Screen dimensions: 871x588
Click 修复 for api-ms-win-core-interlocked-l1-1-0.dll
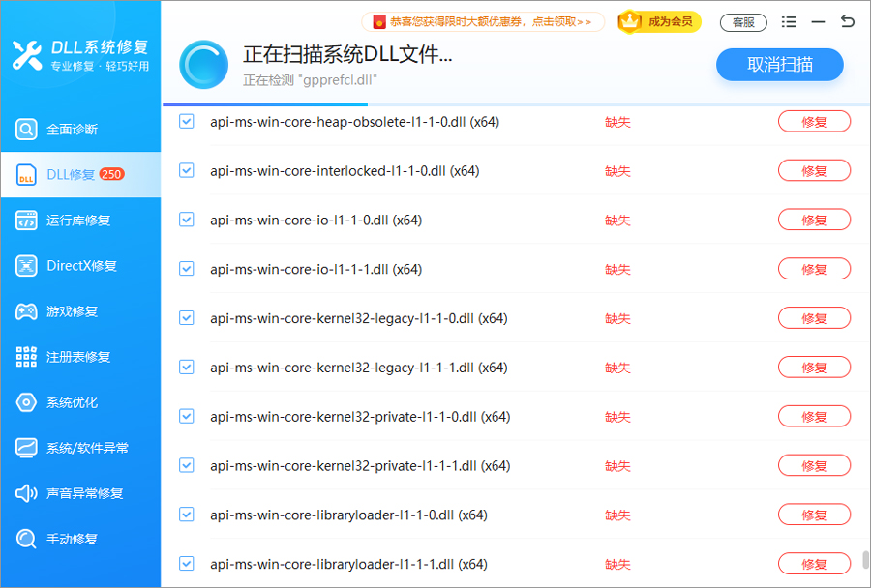[x=814, y=170]
